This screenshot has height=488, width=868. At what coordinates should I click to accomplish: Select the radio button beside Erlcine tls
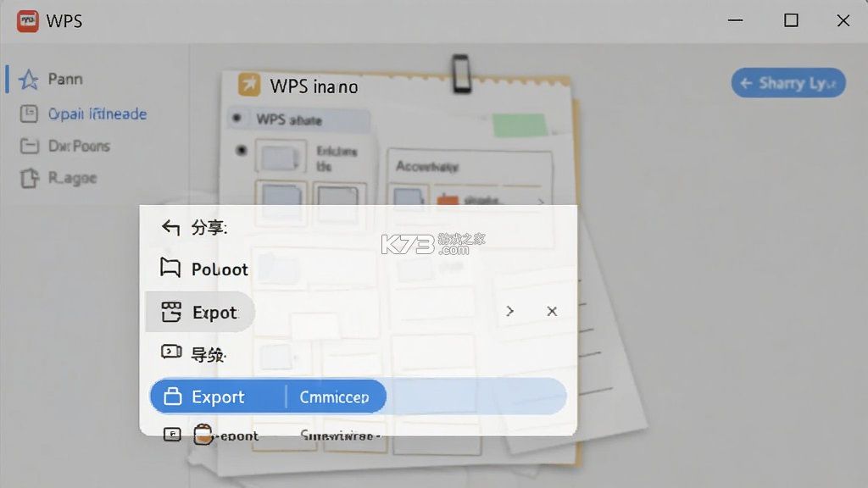point(242,150)
